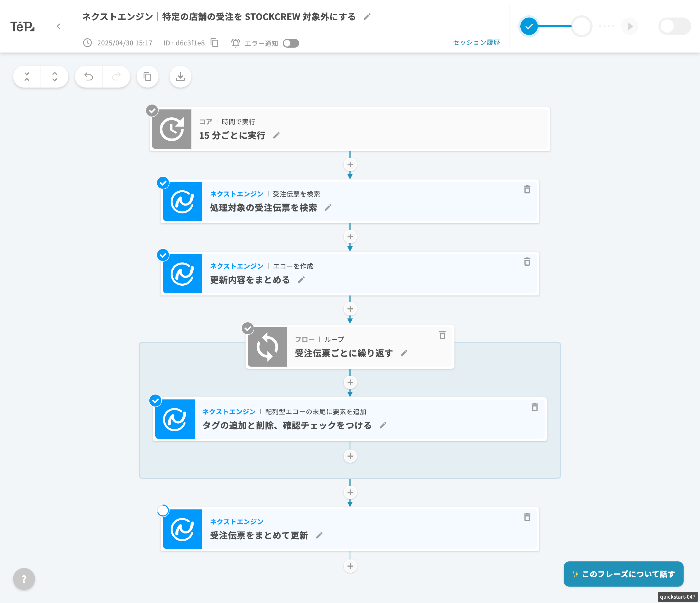Viewport: 700px width, 603px height.
Task: Click the error notification bell icon
Action: click(x=235, y=43)
